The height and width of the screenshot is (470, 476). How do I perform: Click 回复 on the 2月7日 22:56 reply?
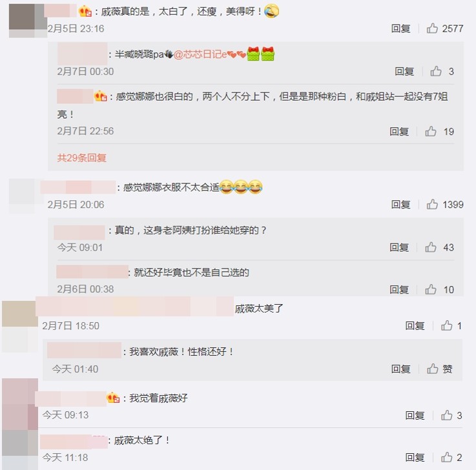399,132
